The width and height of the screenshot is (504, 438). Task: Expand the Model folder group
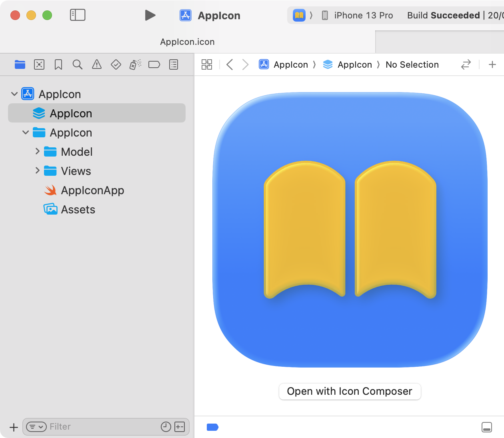[37, 152]
